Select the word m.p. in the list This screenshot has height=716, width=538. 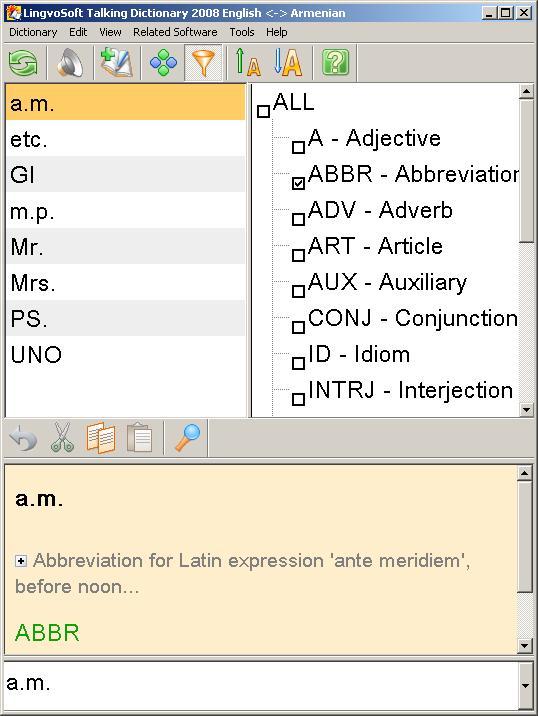[126, 211]
